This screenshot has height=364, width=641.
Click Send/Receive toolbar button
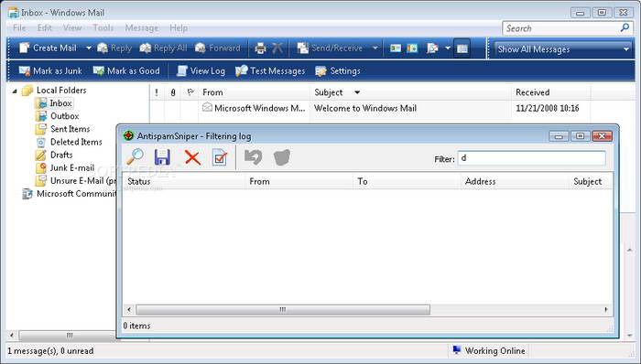331,48
